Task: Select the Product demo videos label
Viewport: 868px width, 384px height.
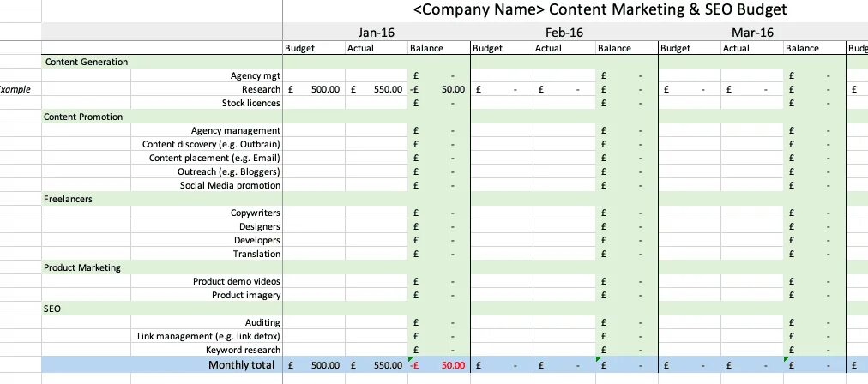Action: coord(237,281)
